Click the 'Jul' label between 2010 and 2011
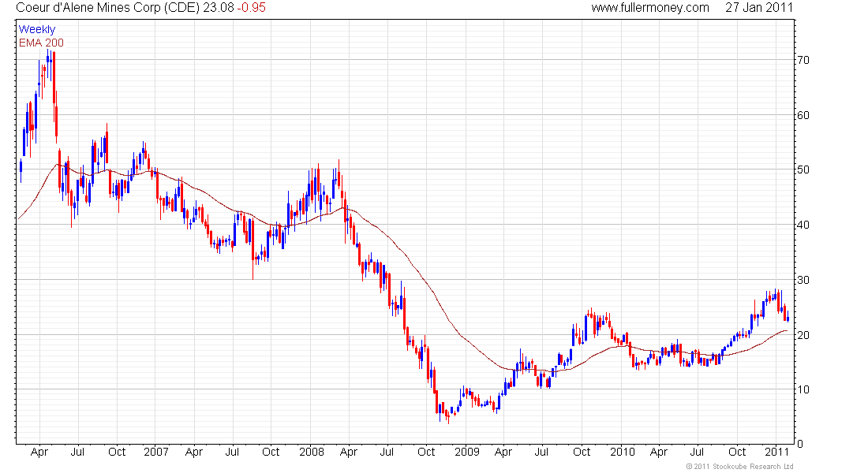 point(697,452)
